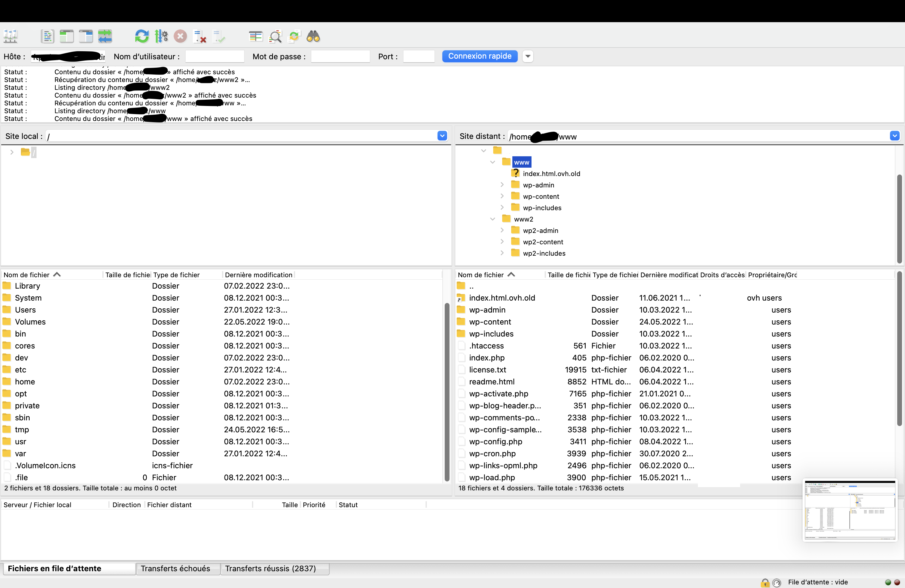Click the Connexion rapide button
Screen dimensions: 905x588
click(479, 56)
